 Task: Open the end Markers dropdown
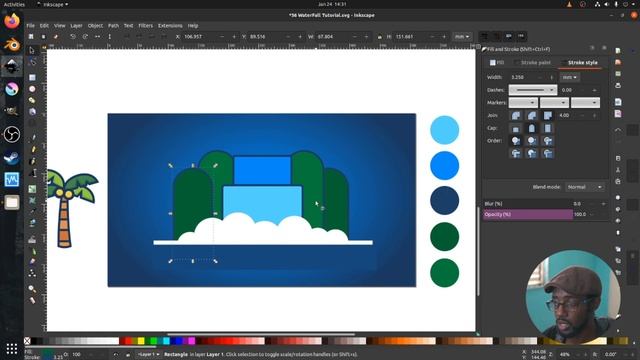point(585,102)
